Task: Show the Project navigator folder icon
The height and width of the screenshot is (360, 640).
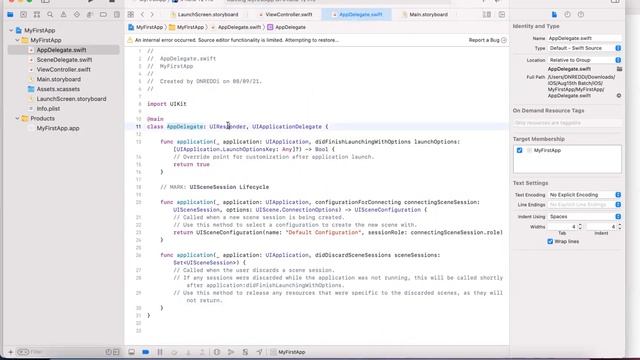Action: [10, 14]
